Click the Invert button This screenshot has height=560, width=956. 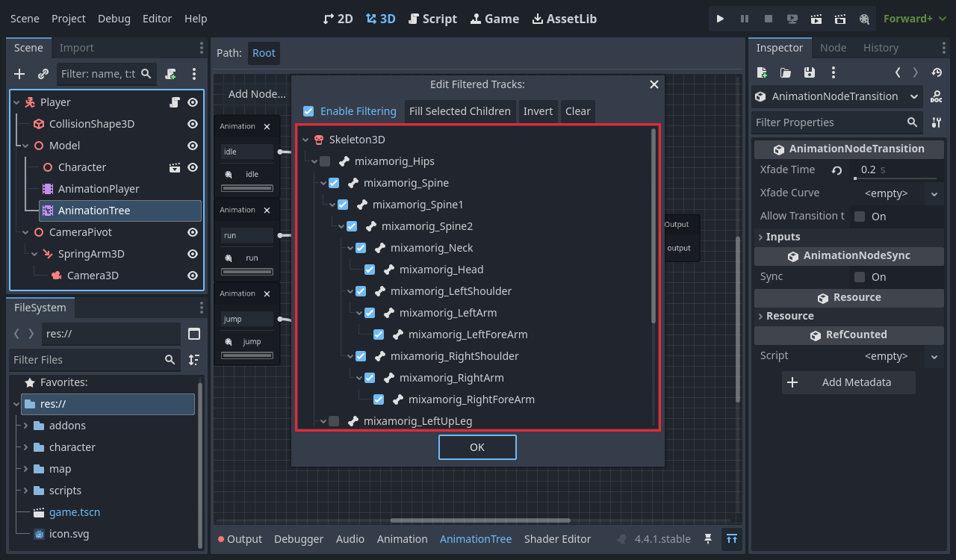(538, 111)
